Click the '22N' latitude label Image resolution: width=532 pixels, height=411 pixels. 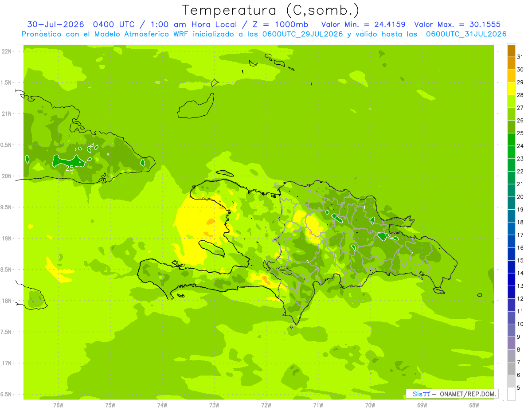[7, 51]
